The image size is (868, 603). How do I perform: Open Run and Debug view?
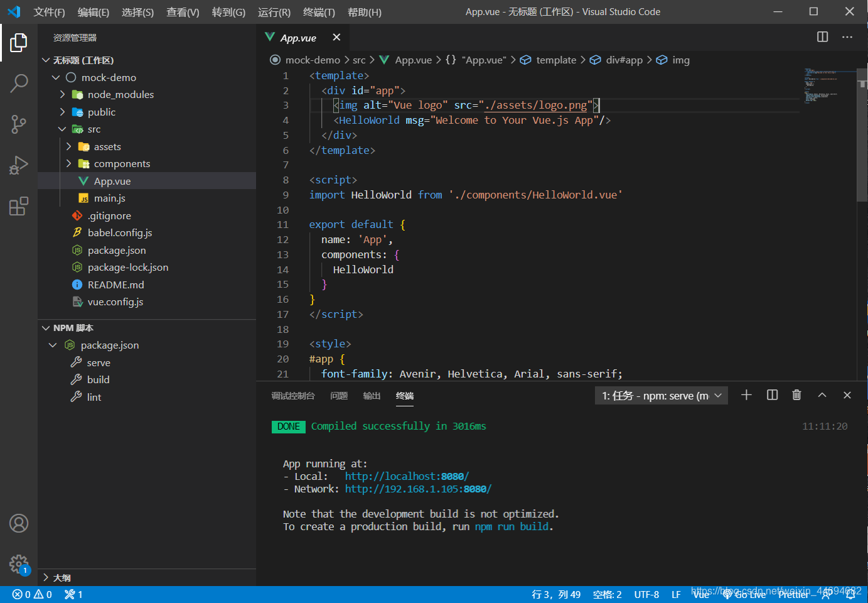19,165
